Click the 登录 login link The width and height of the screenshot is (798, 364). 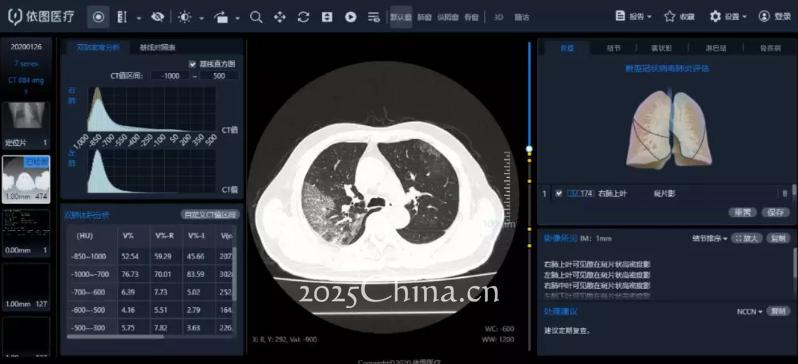click(x=775, y=16)
